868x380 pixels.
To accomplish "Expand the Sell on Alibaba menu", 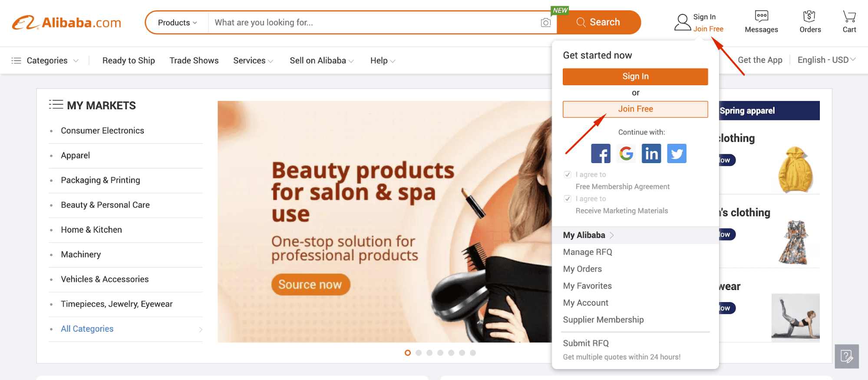I will (x=322, y=60).
